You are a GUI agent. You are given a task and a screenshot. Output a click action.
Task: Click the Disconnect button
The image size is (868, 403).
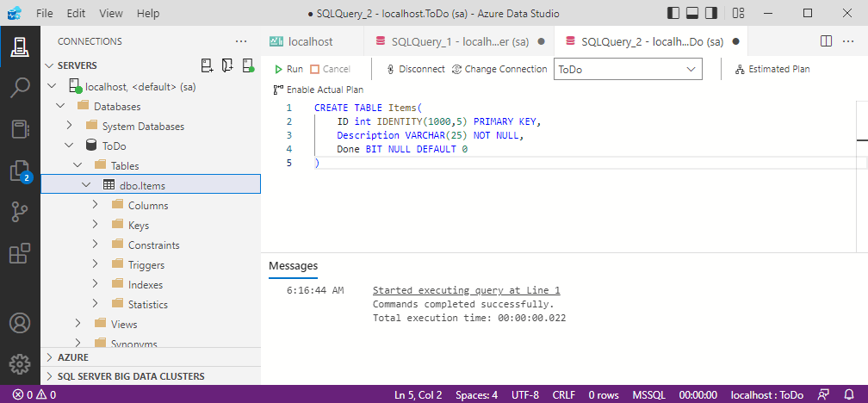coord(415,69)
